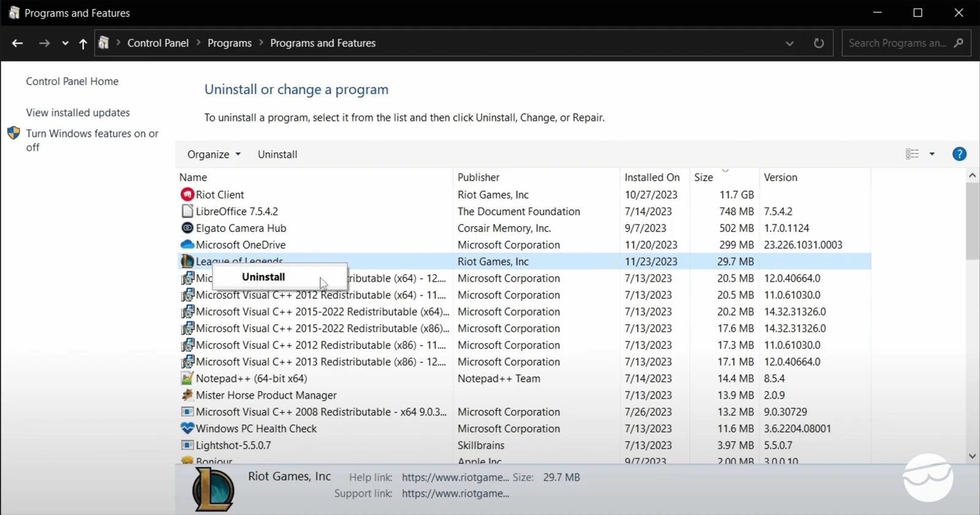Click the large League of Legends details icon
The width and height of the screenshot is (980, 515).
[213, 489]
